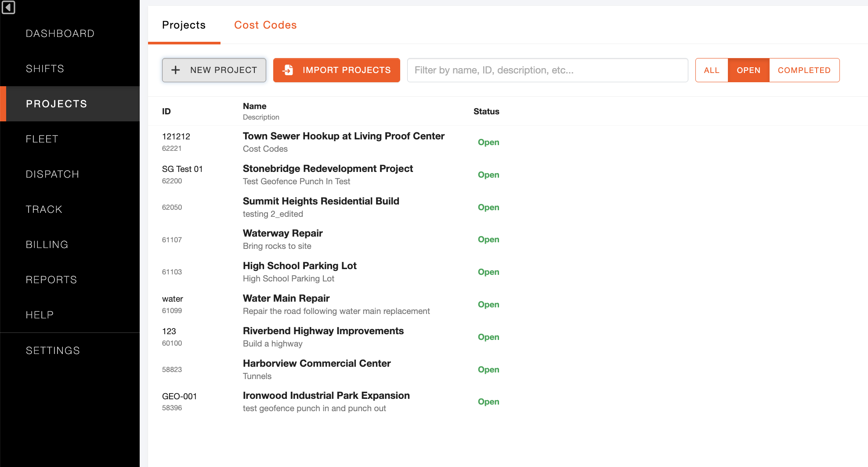Open Settings in the sidebar
Image resolution: width=868 pixels, height=467 pixels.
(53, 350)
